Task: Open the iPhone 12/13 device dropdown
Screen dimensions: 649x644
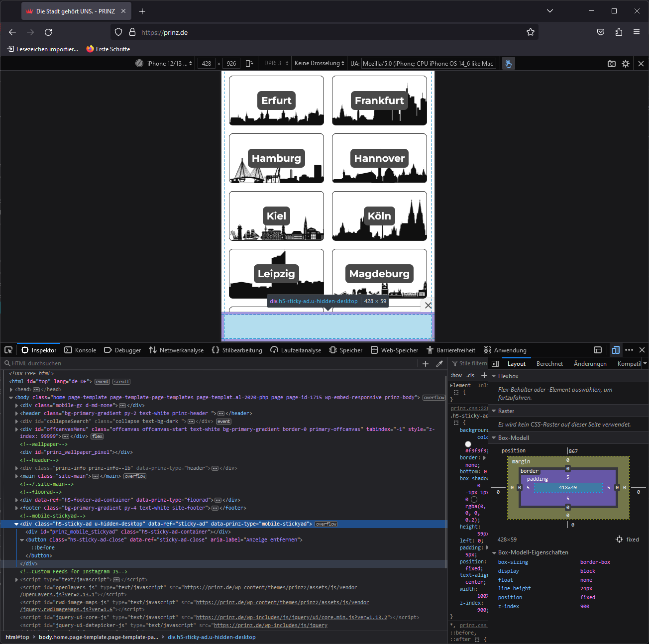Action: (169, 64)
